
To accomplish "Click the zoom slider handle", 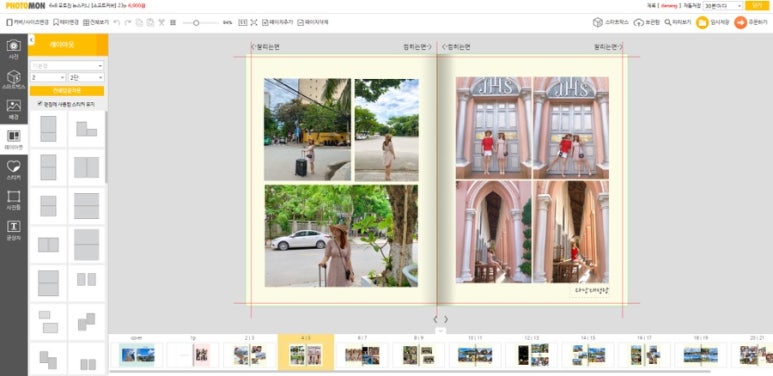I will coord(196,23).
